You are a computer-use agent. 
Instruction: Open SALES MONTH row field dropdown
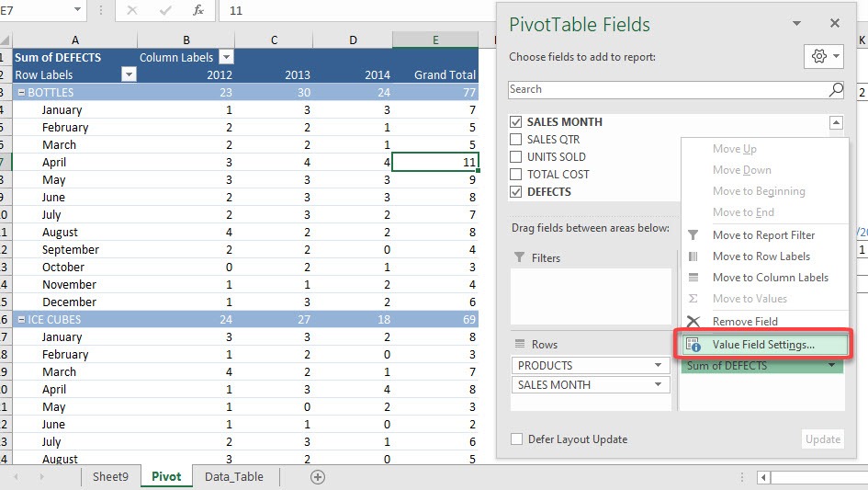click(658, 384)
